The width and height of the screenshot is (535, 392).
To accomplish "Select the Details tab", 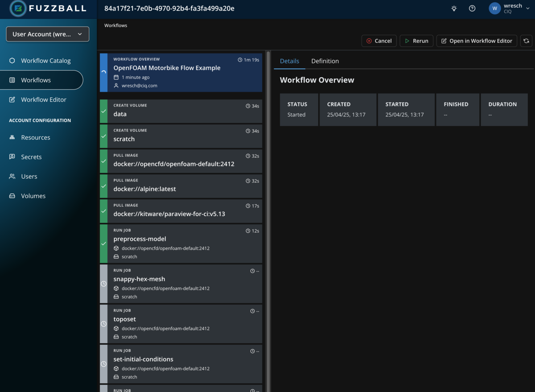I will 289,61.
